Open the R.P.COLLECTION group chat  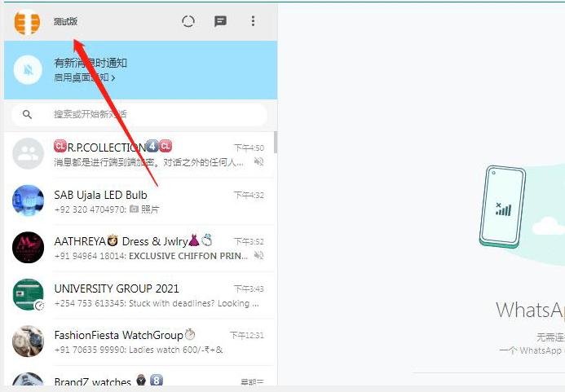tap(140, 154)
